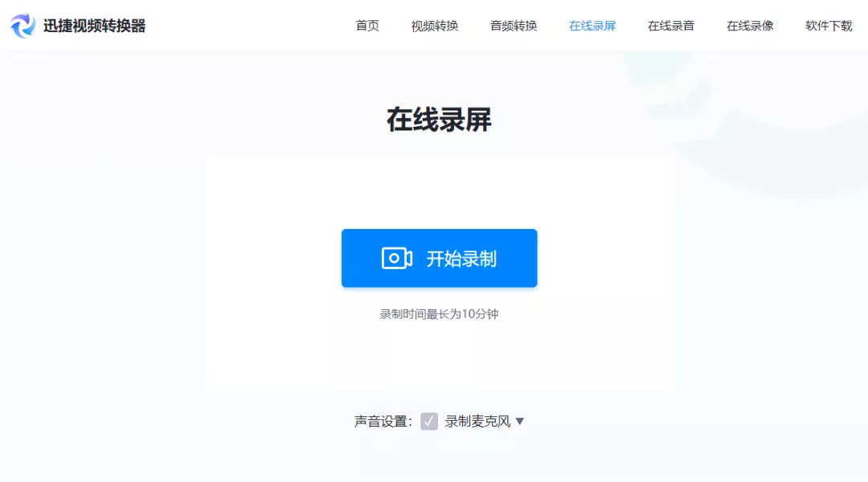Switch to 在线录音 page

pyautogui.click(x=671, y=26)
